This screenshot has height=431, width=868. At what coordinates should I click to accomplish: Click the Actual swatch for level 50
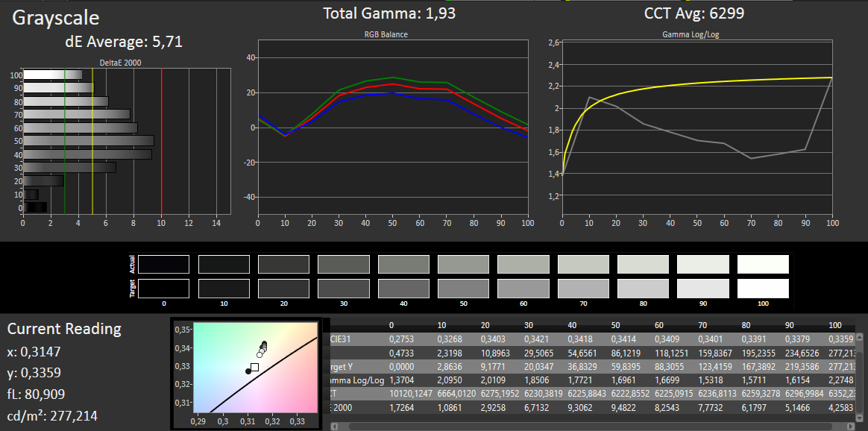coord(463,264)
